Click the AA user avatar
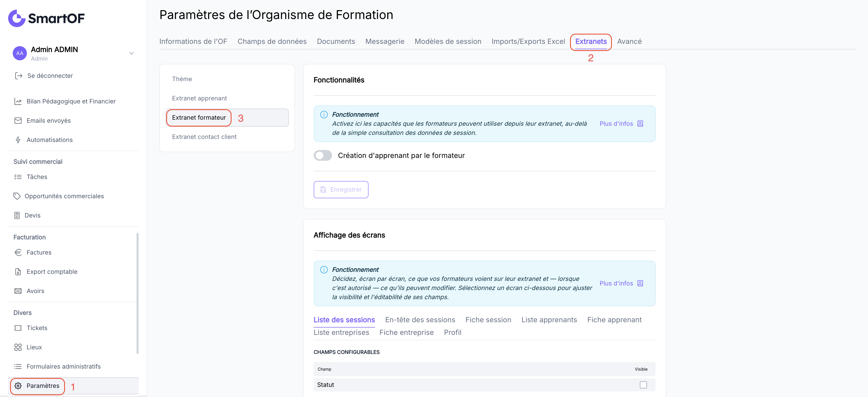This screenshot has height=397, width=868. pos(20,53)
